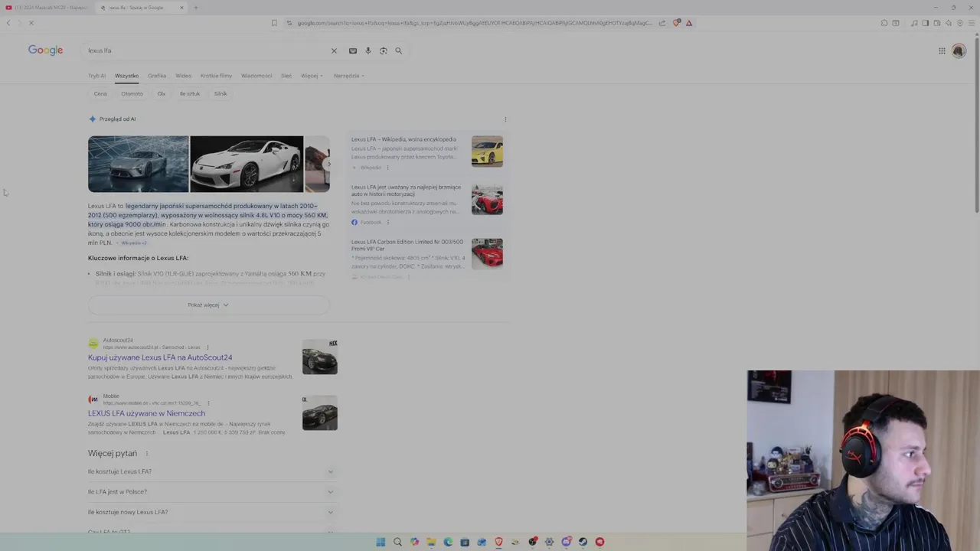The width and height of the screenshot is (980, 551).
Task: Open the Facebook Lexus LFA source card
Action: point(426,205)
